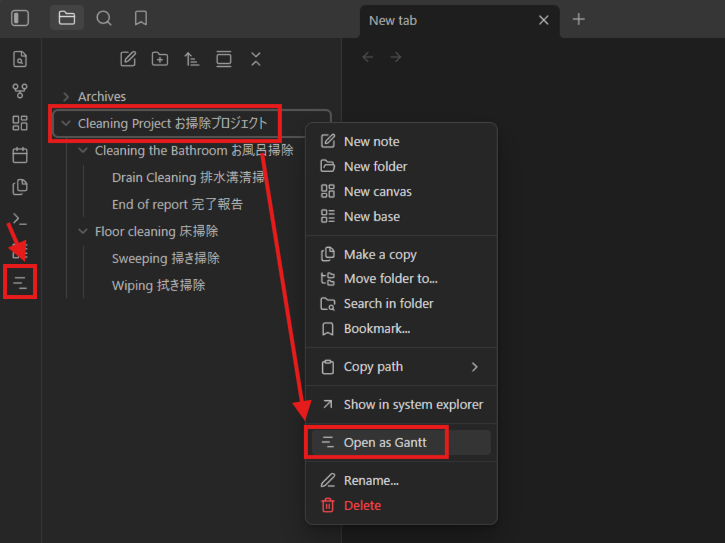Select Cleaning Project お掃除プロジェクト folder

tap(192, 123)
